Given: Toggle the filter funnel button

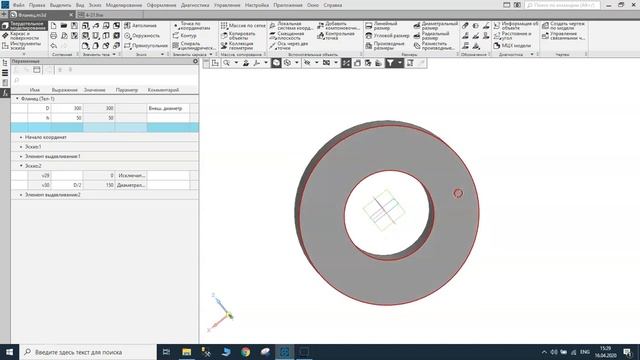Looking at the screenshot, I should click(391, 62).
